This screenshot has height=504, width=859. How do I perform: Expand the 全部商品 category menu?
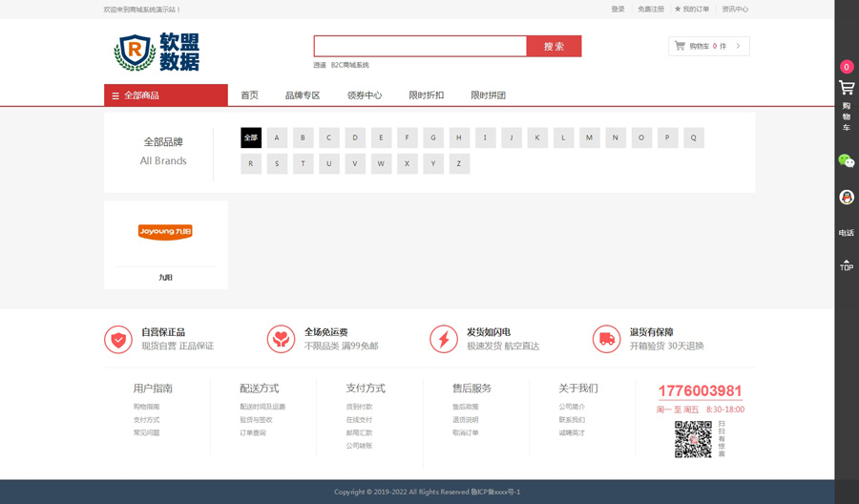tap(165, 95)
